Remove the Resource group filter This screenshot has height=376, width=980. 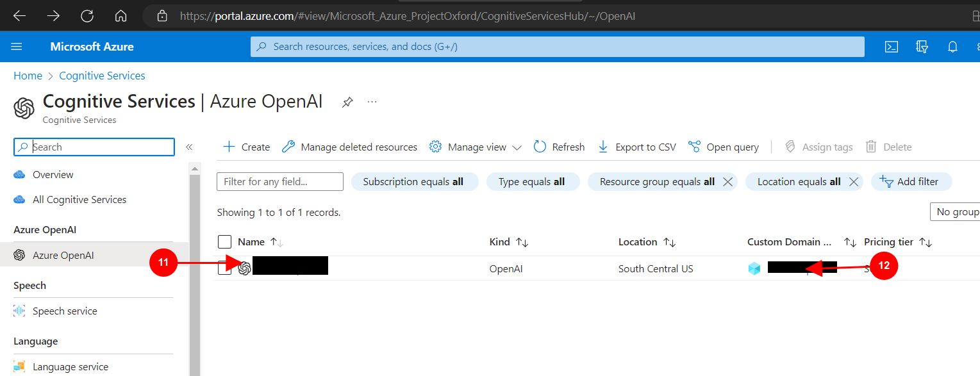[x=727, y=182]
